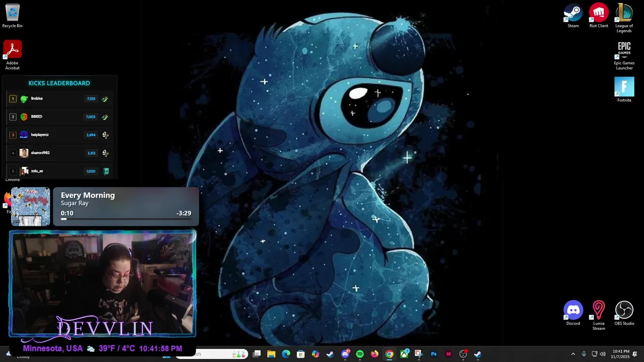
Task: Open the OBS Studio desktop shortcut
Action: point(624,314)
